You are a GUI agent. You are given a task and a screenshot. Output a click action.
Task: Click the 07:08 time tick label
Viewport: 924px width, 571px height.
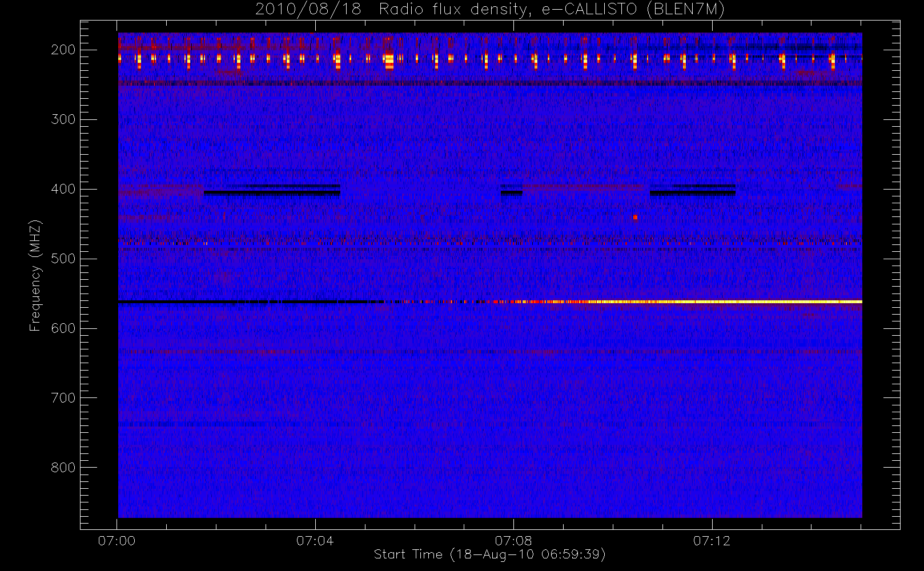pyautogui.click(x=513, y=541)
